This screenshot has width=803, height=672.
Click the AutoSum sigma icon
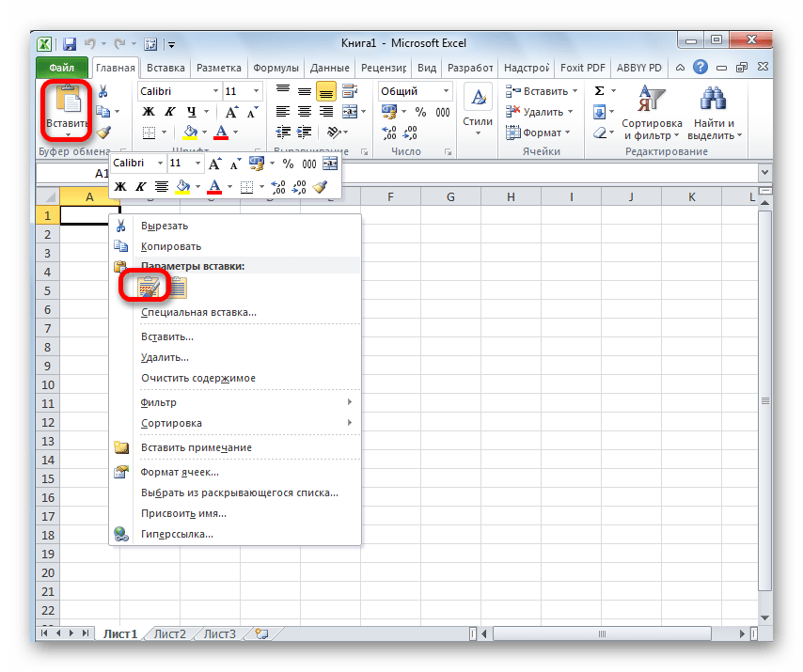click(x=599, y=91)
